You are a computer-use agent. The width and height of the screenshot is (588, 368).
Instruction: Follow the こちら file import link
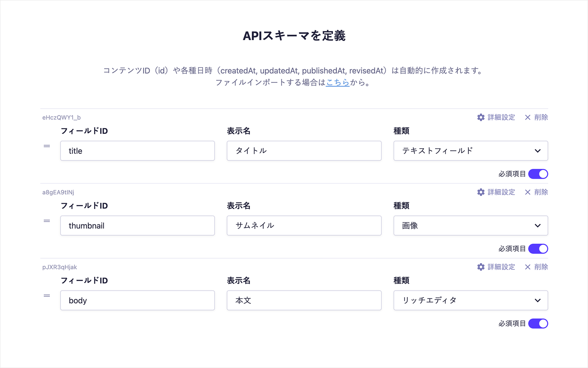pos(337,82)
